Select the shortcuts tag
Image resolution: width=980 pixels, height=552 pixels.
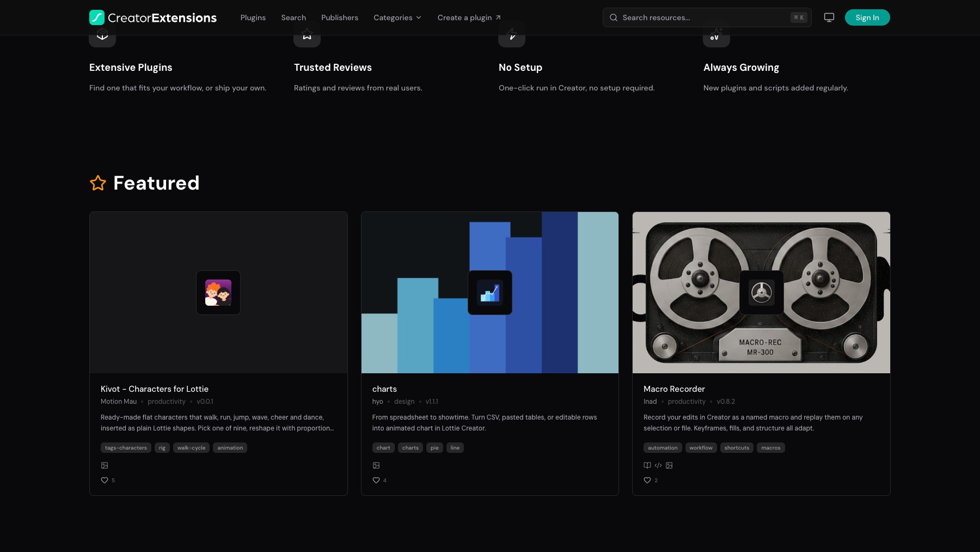pos(737,448)
